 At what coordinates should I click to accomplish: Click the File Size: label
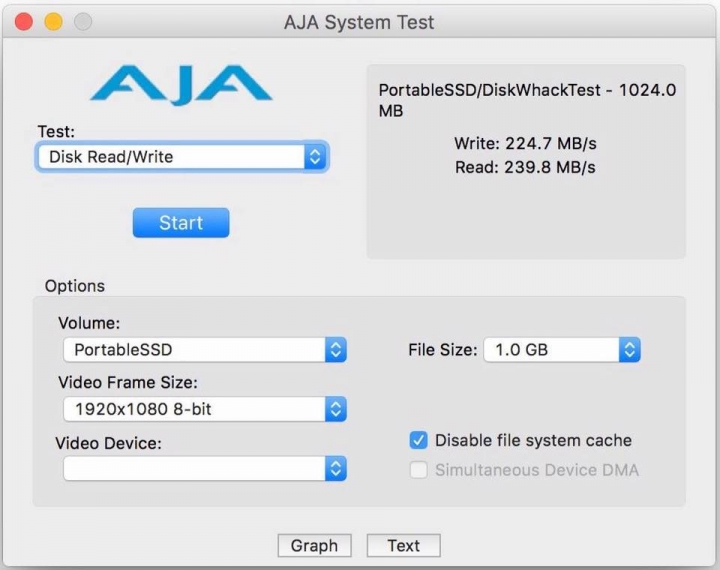coord(443,350)
